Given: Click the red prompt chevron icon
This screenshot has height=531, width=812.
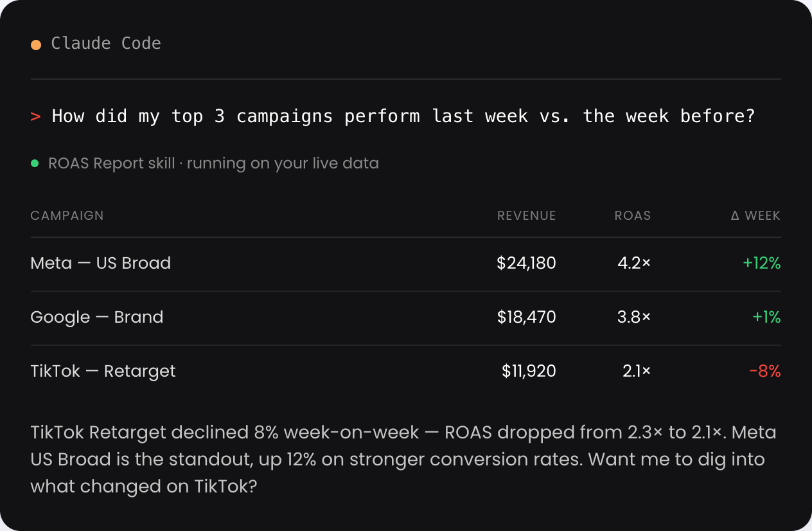Looking at the screenshot, I should (35, 116).
